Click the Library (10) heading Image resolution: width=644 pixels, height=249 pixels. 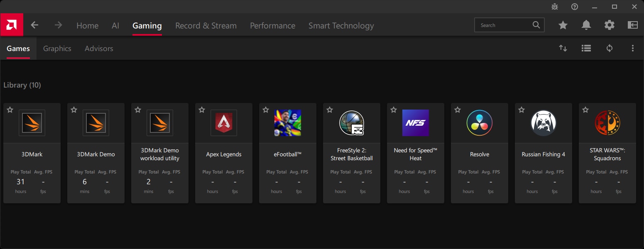(22, 85)
